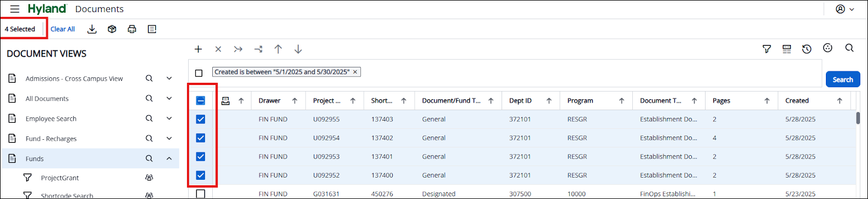The image size is (868, 199).
Task: Sort by the Short column header
Action: pos(388,101)
